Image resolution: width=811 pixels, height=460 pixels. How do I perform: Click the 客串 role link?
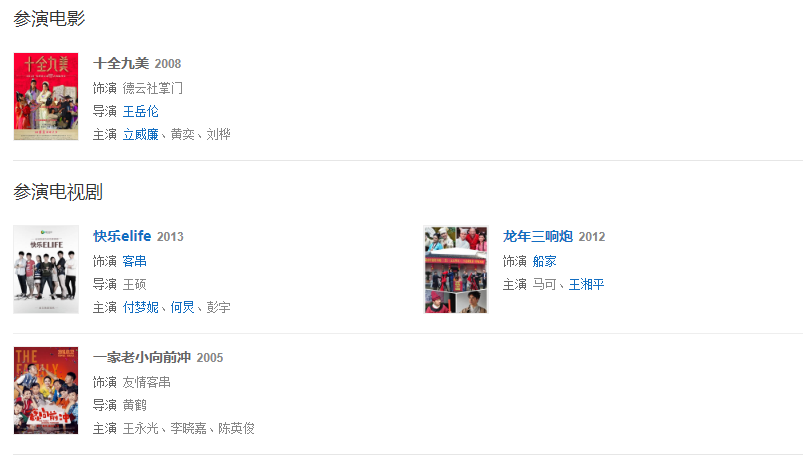pyautogui.click(x=134, y=261)
